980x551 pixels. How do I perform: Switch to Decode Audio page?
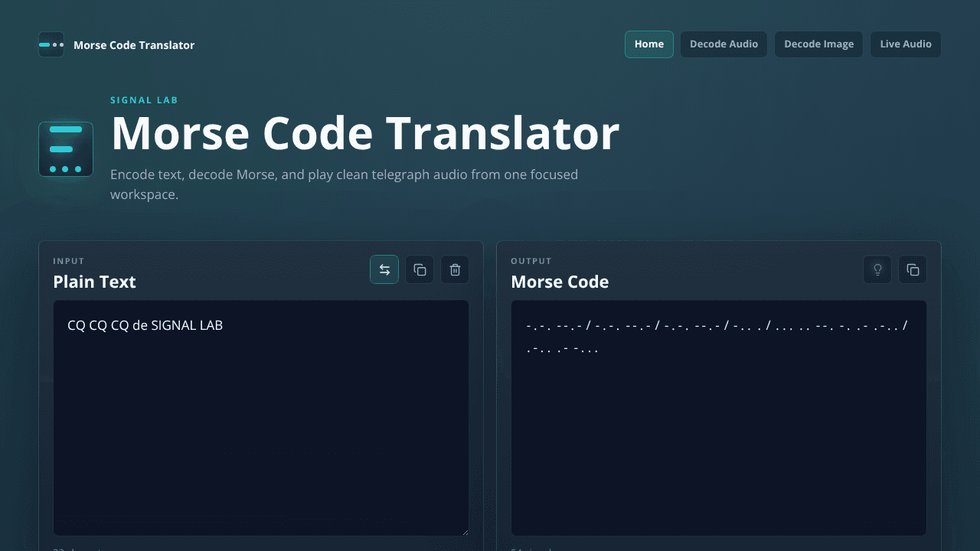[x=724, y=44]
